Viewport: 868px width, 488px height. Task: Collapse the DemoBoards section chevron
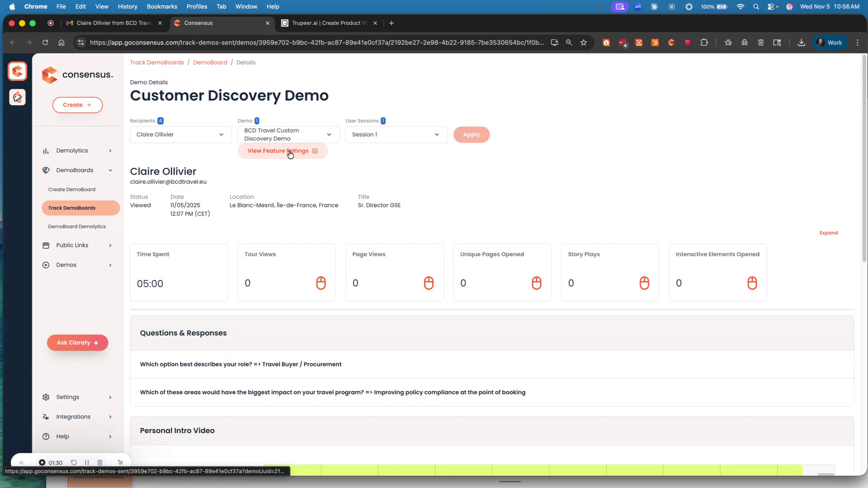pyautogui.click(x=110, y=170)
